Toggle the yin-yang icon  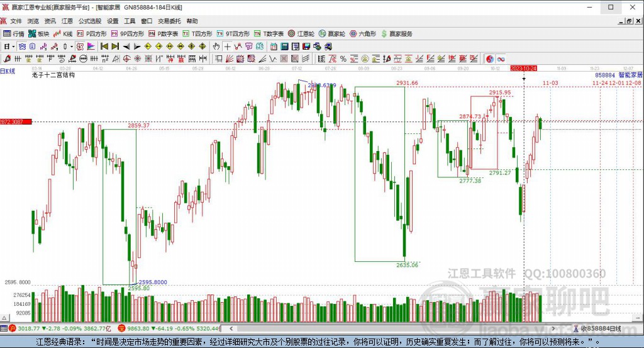click(489, 59)
